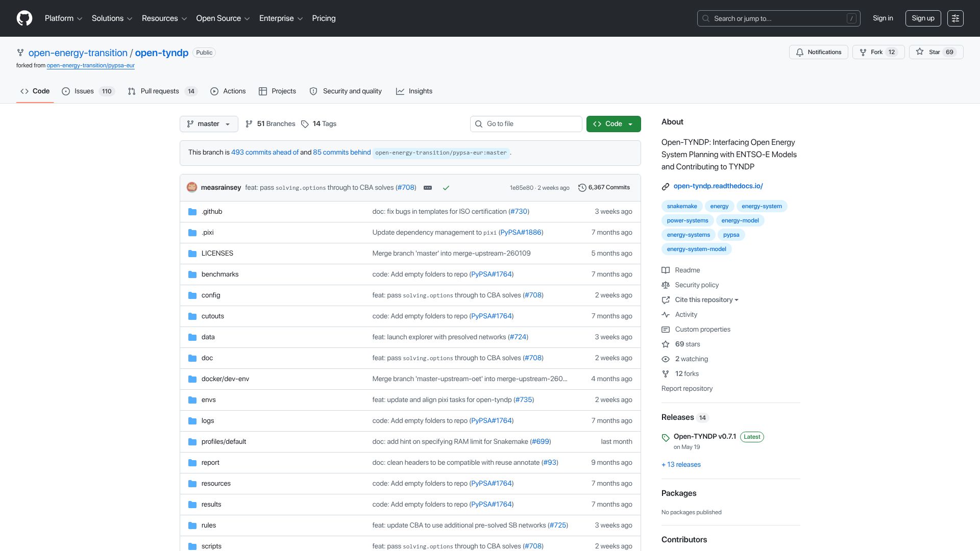Click the star icon beside 69 stars
The image size is (980, 551).
point(666,344)
